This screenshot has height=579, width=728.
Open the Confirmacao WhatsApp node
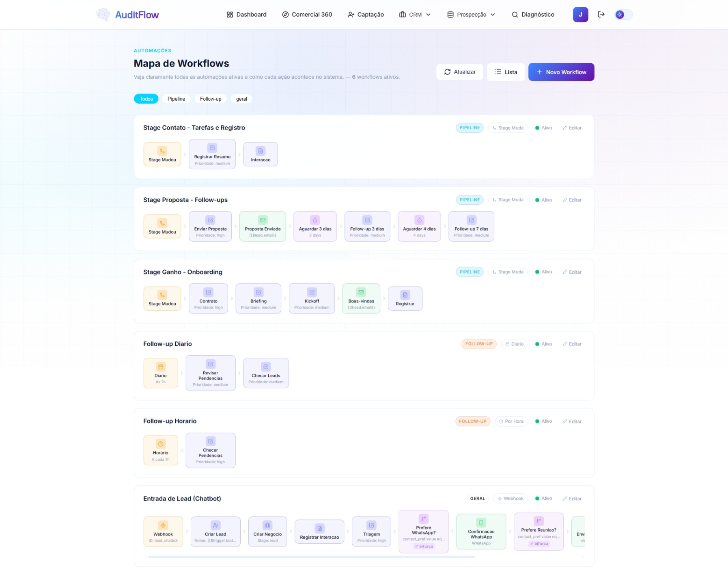481,531
